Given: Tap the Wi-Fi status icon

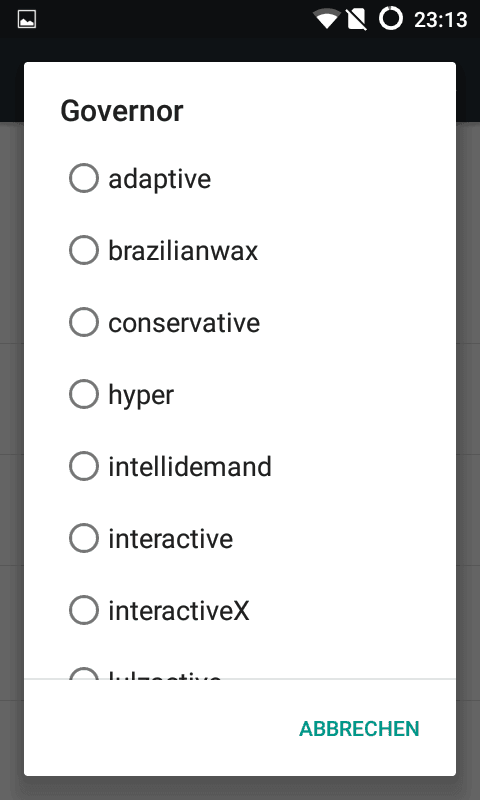Looking at the screenshot, I should [x=327, y=19].
